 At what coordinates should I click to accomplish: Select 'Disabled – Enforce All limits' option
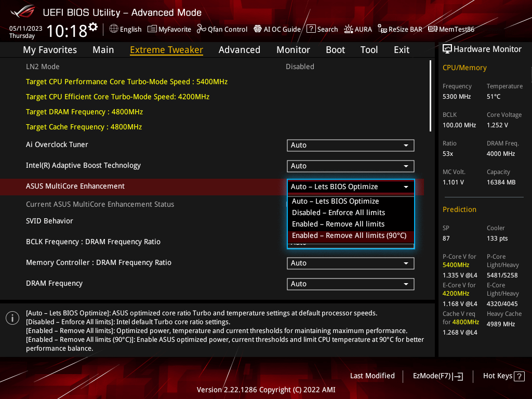pyautogui.click(x=339, y=212)
